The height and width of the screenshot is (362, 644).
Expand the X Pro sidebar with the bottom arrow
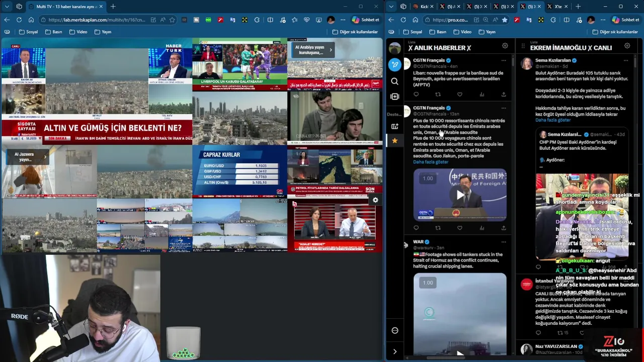[395, 351]
